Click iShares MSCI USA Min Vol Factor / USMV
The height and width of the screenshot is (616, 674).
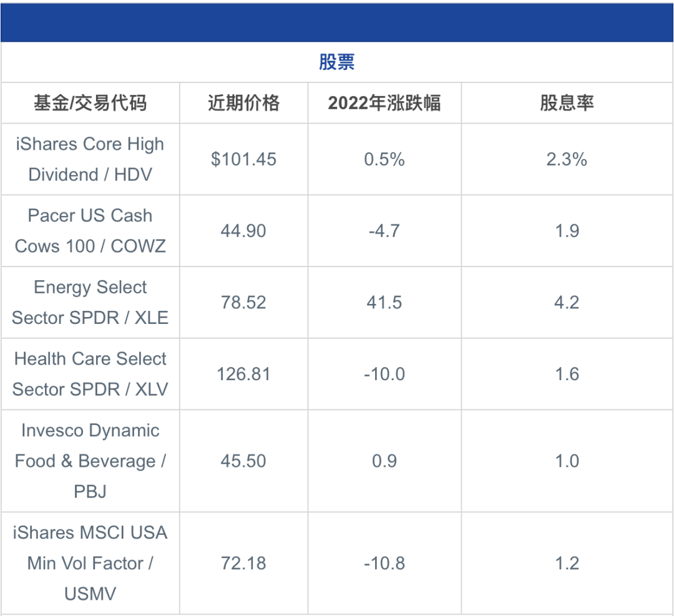90,563
